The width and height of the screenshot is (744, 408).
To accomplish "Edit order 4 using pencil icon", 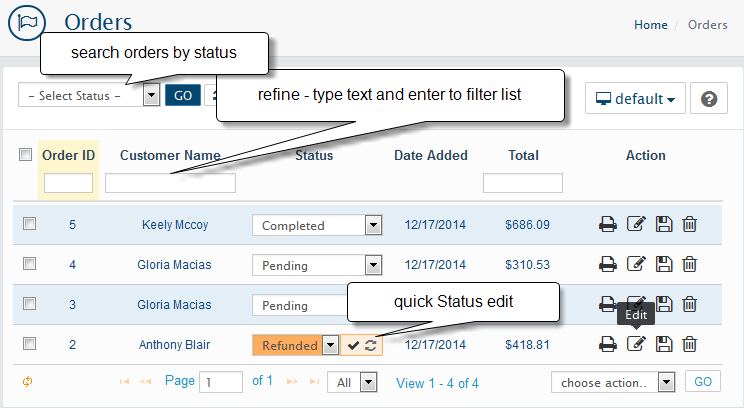I will [636, 263].
